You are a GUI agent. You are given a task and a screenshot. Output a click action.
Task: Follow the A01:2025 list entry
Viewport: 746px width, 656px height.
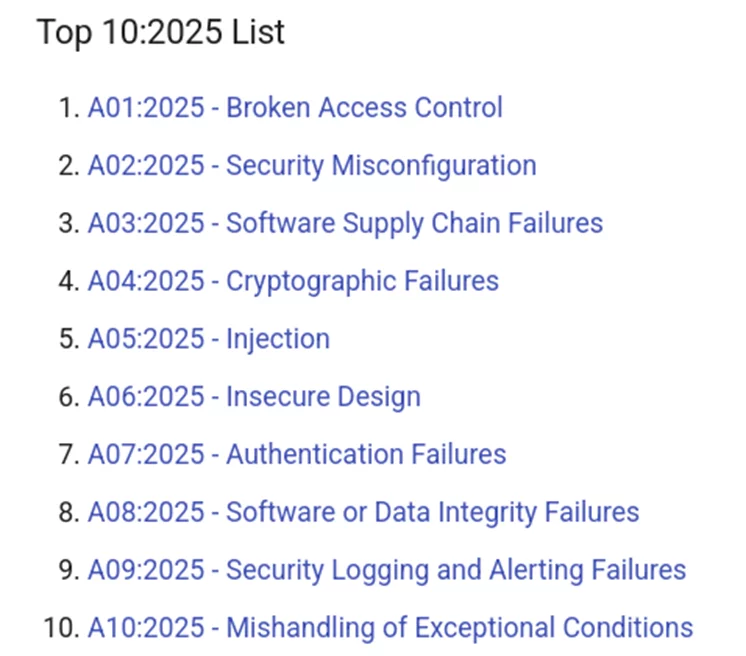(x=146, y=107)
